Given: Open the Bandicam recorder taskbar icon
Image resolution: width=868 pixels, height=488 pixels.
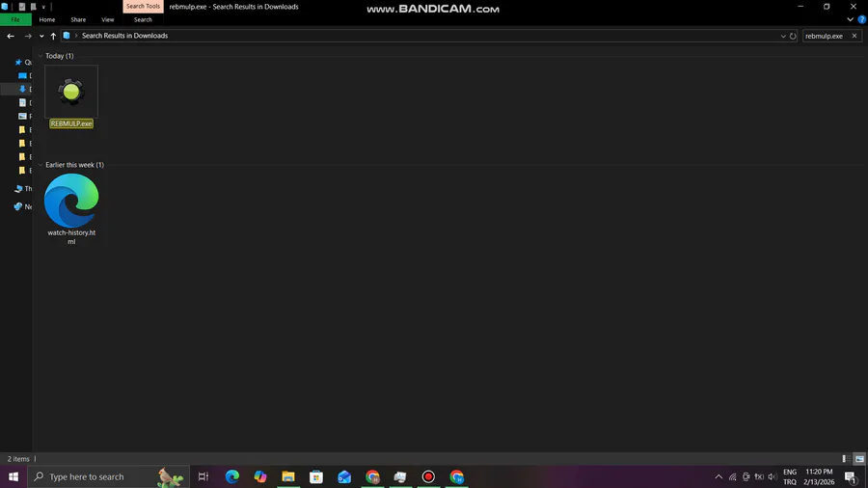Looking at the screenshot, I should pyautogui.click(x=428, y=476).
